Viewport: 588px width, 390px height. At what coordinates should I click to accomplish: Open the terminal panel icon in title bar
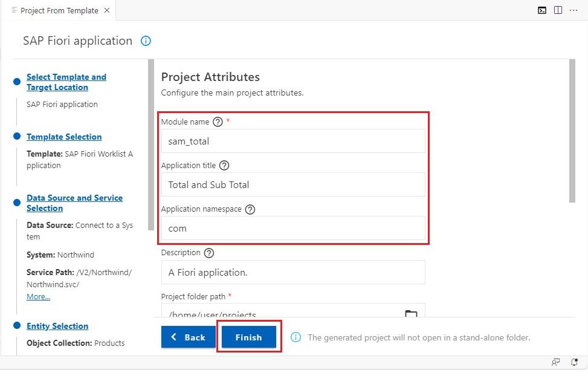click(x=542, y=10)
